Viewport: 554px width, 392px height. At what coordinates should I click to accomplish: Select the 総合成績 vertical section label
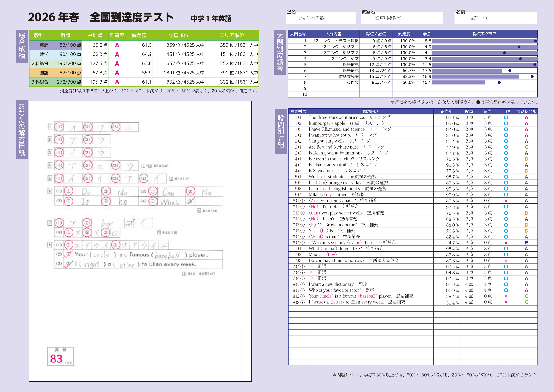click(x=22, y=46)
